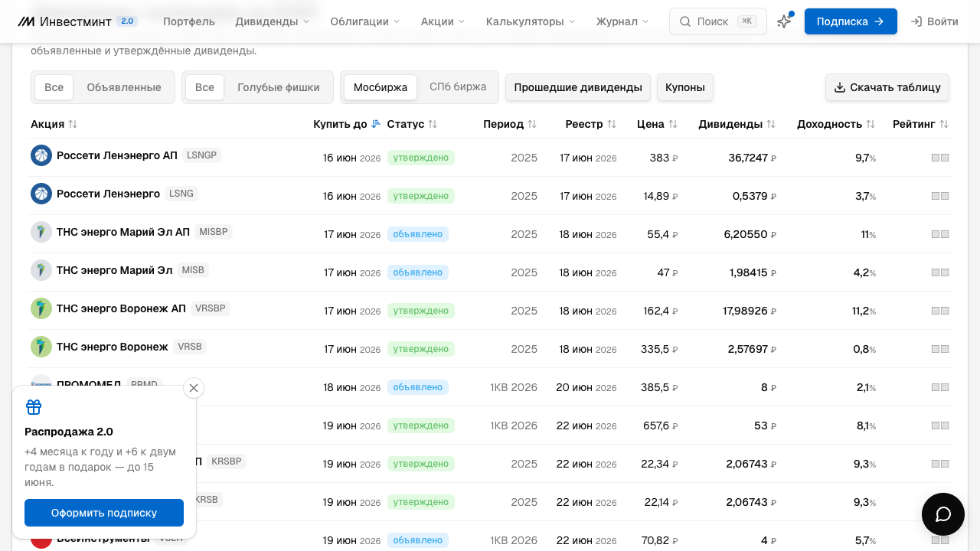Expand the Акции menu
This screenshot has height=551, width=980.
pos(443,21)
